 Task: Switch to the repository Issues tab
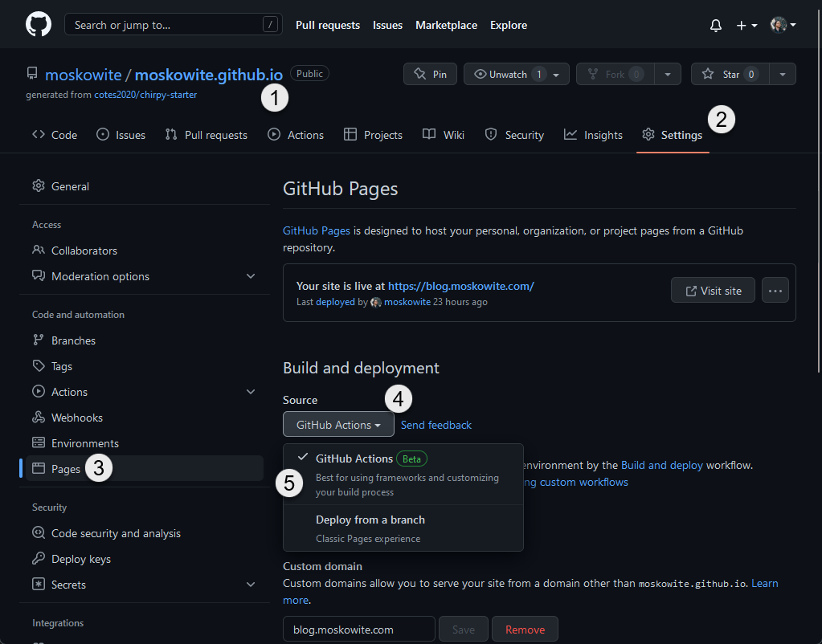tap(121, 135)
